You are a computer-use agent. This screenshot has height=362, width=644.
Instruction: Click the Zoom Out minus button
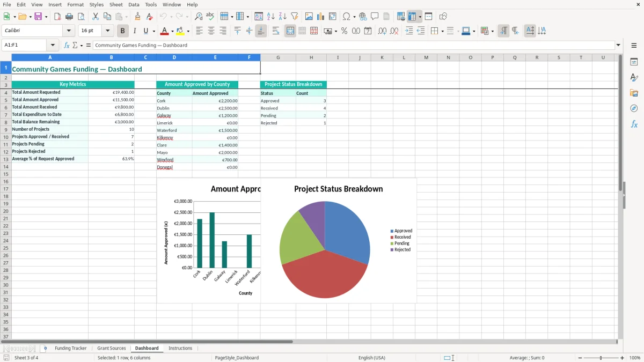click(580, 358)
